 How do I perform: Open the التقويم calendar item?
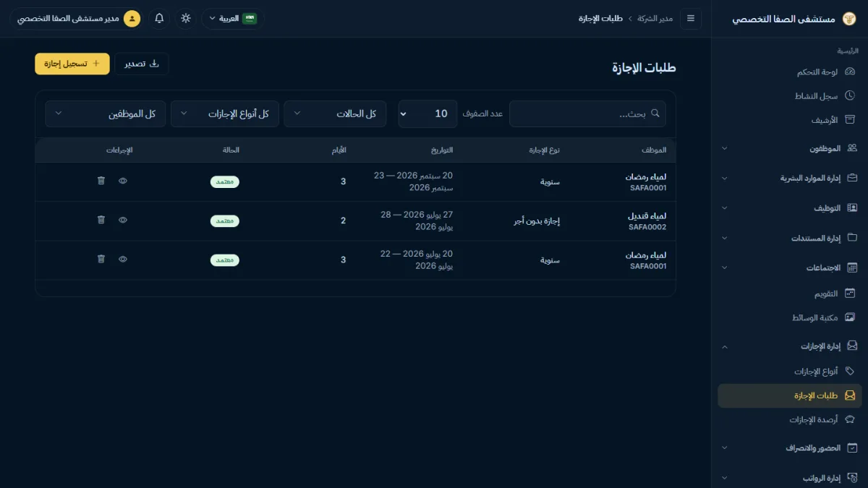point(825,294)
